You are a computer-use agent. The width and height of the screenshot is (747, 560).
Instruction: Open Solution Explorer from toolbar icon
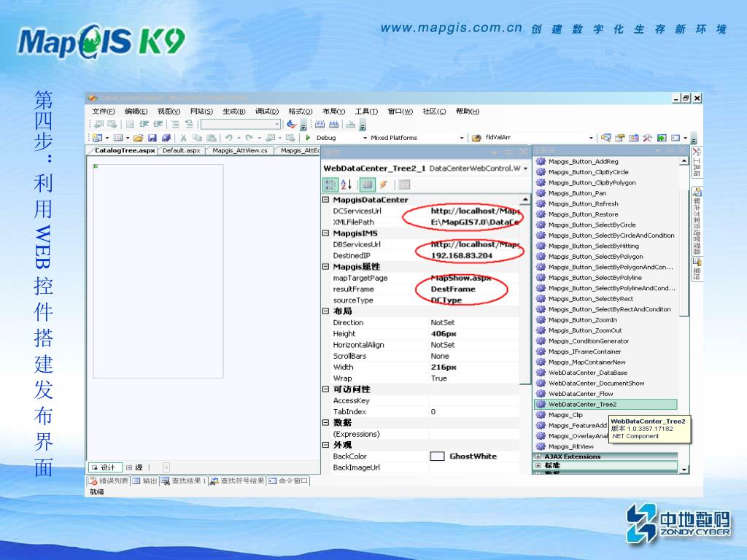tap(605, 138)
